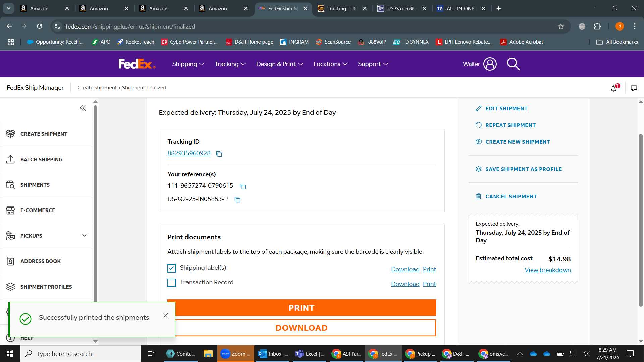Viewport: 644px width, 362px height.
Task: Open E-Commerce in sidebar
Action: 46,210
